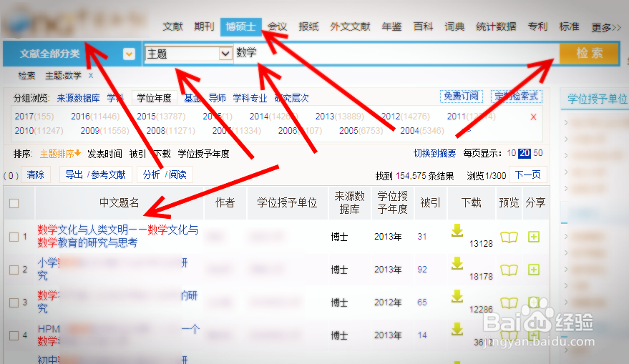The width and height of the screenshot is (629, 364).
Task: Group results by 来源数据库
Action: tap(78, 98)
